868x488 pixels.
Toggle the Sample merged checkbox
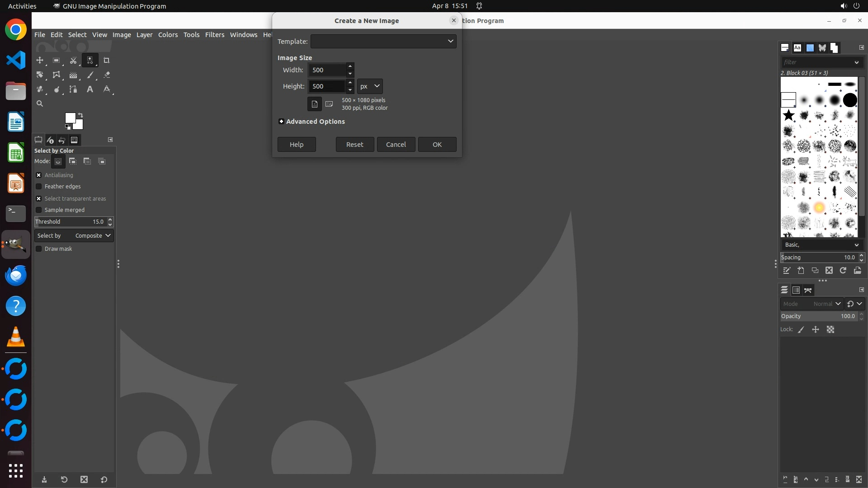39,210
